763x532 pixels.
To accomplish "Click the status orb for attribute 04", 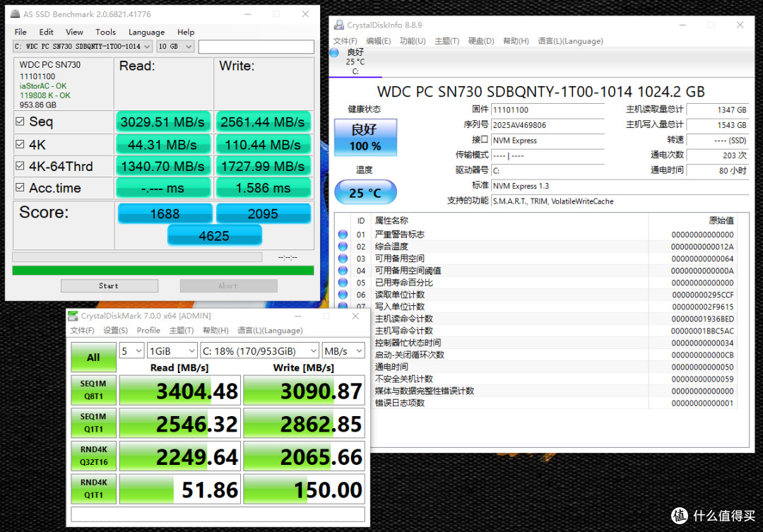I will [x=343, y=271].
